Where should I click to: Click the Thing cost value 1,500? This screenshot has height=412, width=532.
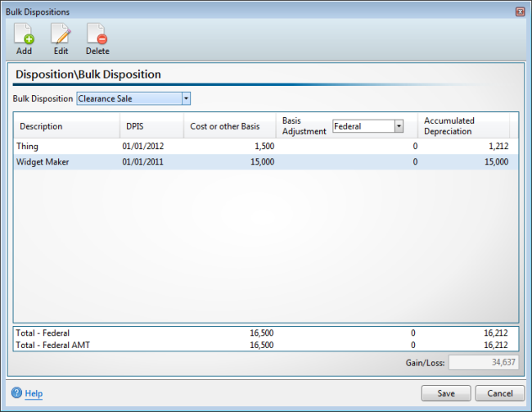tap(262, 146)
